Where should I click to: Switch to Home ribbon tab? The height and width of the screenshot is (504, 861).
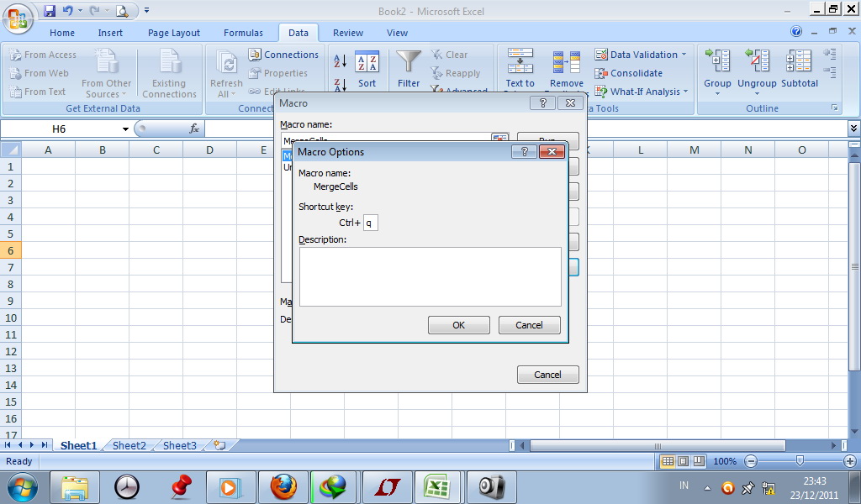click(x=62, y=33)
